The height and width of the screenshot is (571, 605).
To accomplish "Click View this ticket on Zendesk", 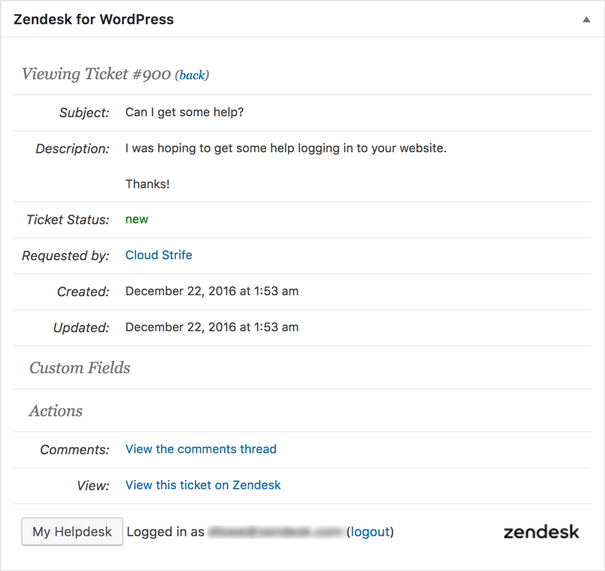I will [203, 485].
